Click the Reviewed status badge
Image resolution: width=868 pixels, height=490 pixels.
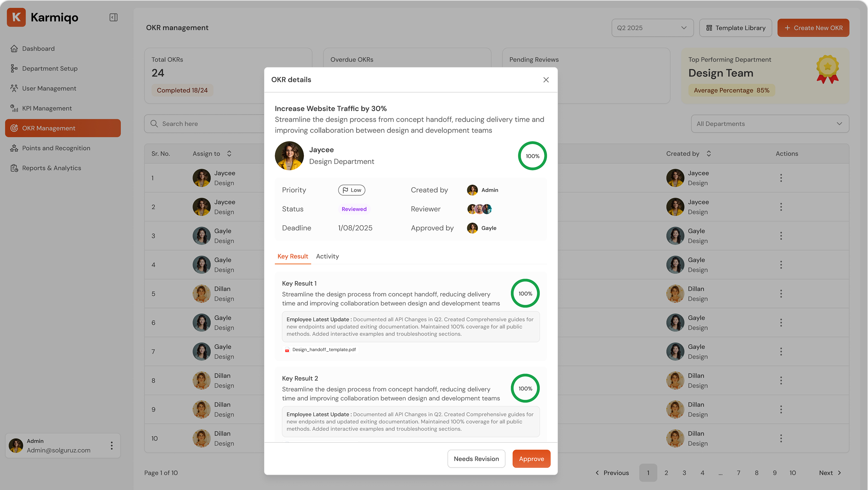354,209
